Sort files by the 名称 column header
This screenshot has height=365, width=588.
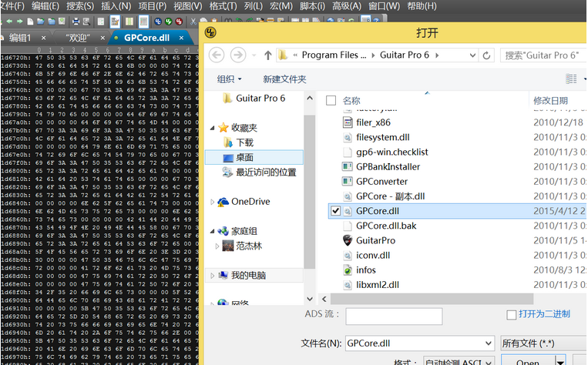(x=351, y=100)
